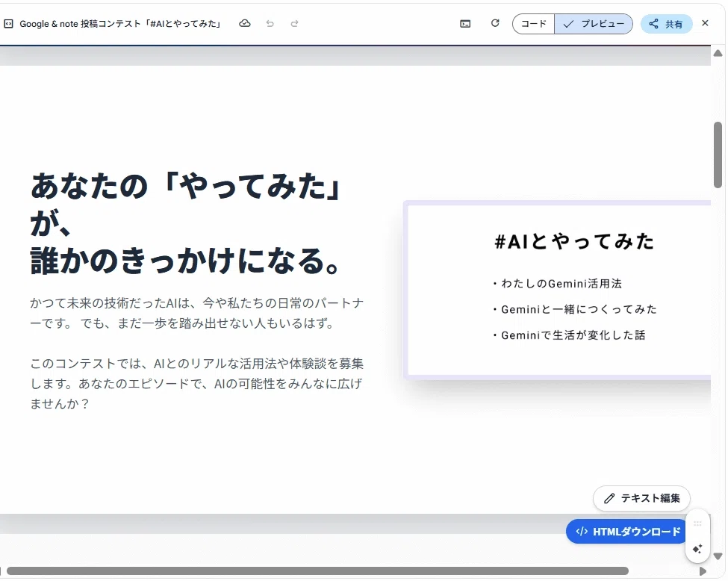Click the document title Google & note 投稿コンテスト
728x581 pixels.
click(x=120, y=24)
